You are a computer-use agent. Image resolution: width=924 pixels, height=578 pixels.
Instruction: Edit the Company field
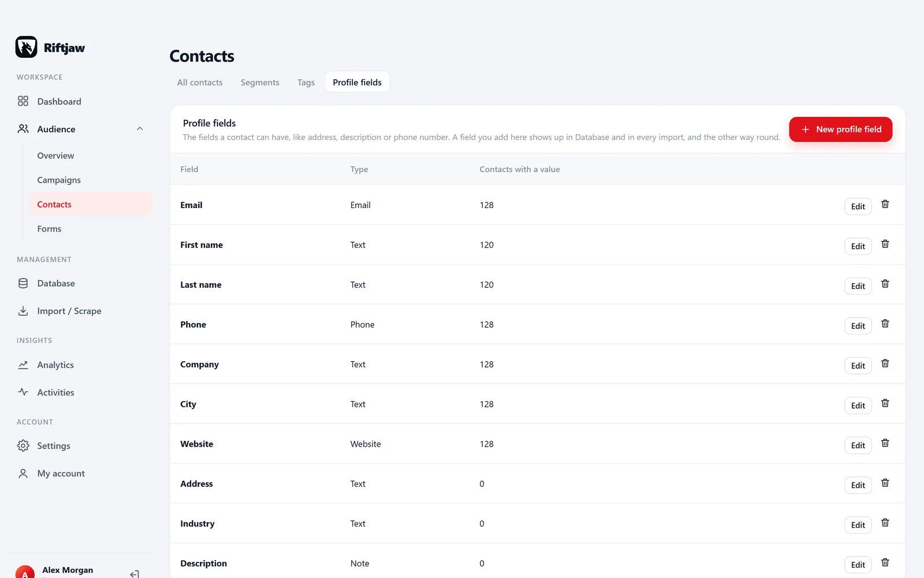click(x=858, y=366)
